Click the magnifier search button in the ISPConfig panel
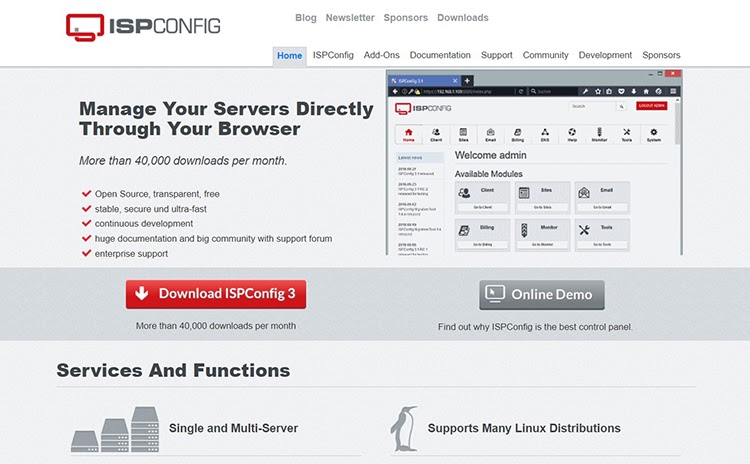Image resolution: width=750 pixels, height=464 pixels. coord(621,106)
